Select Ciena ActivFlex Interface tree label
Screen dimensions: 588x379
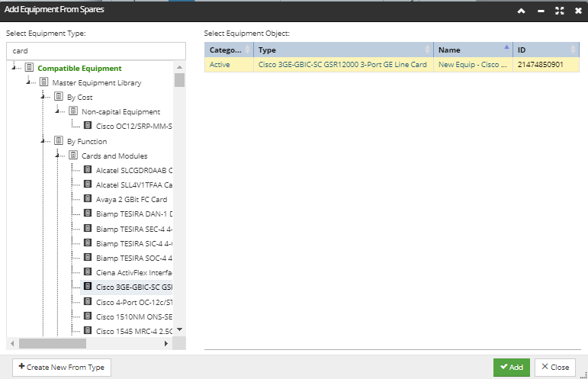pyautogui.click(x=134, y=272)
